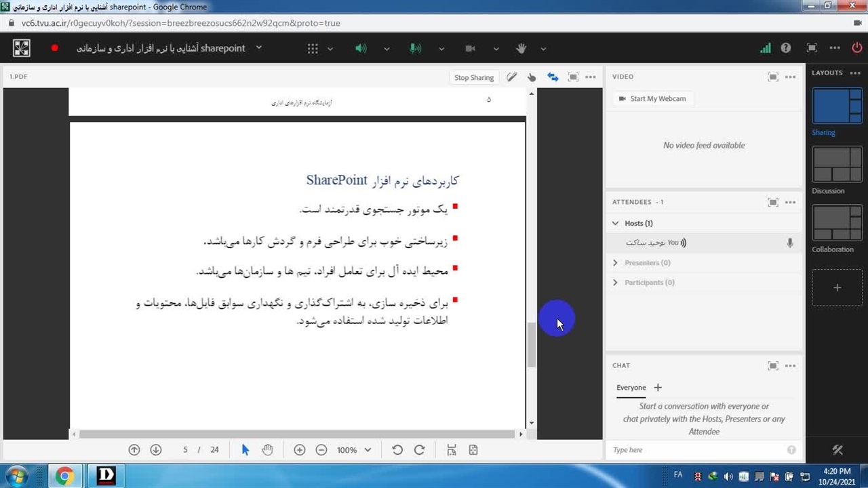Select the hand pan tool
The width and height of the screenshot is (868, 488).
[267, 450]
